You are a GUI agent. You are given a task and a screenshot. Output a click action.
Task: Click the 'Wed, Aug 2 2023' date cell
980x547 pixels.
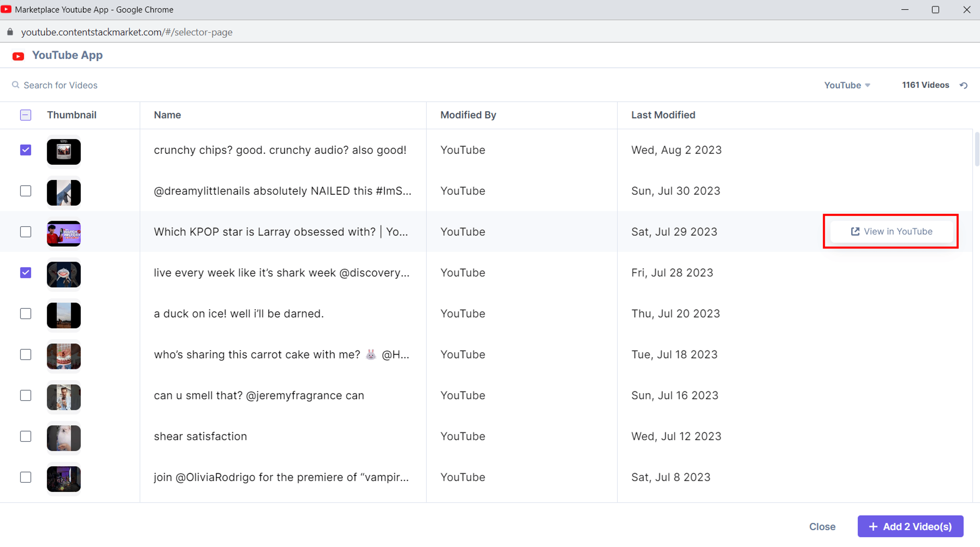[676, 150]
